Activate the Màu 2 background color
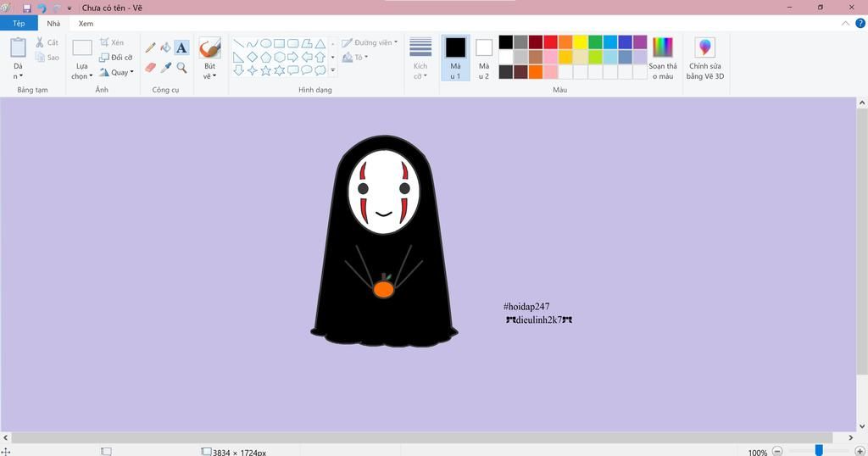Screen dimensions: 868x456 coord(484,58)
